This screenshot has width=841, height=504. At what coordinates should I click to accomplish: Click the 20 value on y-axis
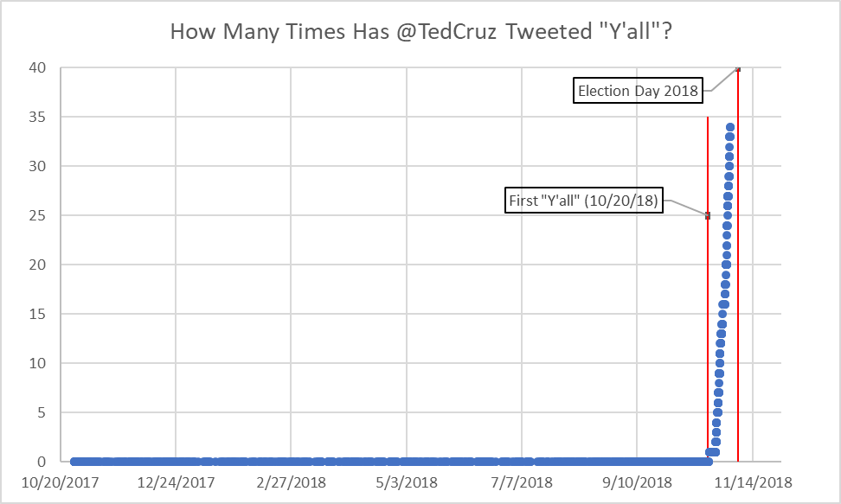37,265
